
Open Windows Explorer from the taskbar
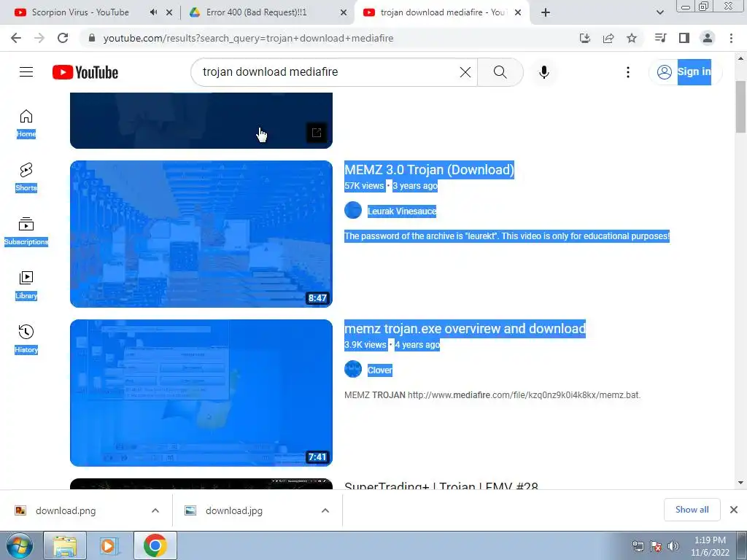pos(65,545)
